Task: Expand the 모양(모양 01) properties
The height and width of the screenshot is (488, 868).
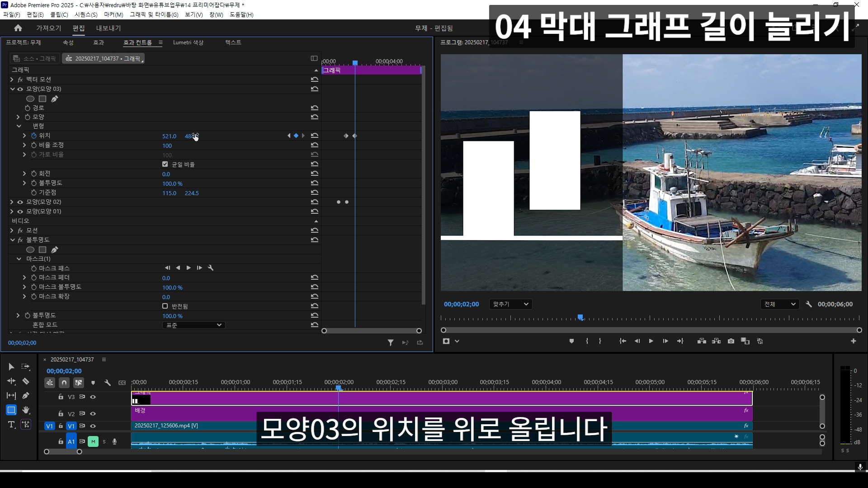Action: tap(12, 211)
